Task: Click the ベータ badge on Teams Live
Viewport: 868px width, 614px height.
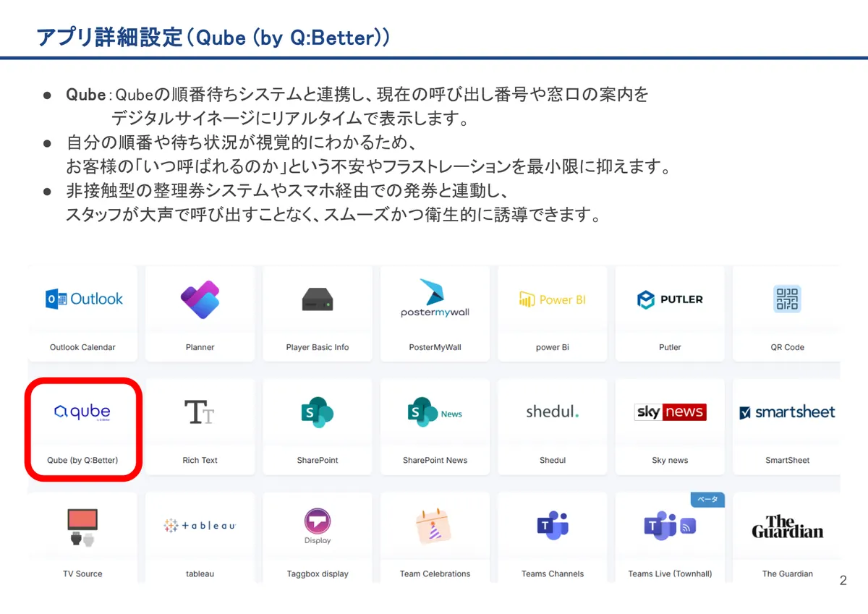Action: point(707,499)
